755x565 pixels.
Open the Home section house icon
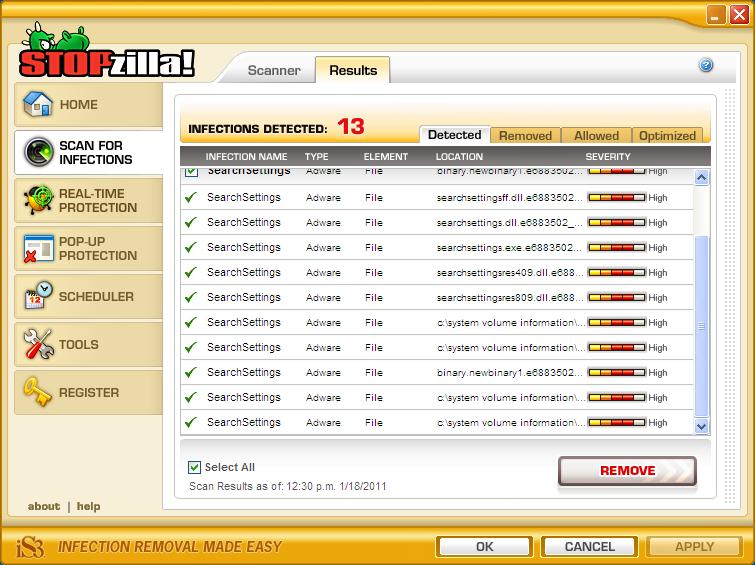pos(37,104)
